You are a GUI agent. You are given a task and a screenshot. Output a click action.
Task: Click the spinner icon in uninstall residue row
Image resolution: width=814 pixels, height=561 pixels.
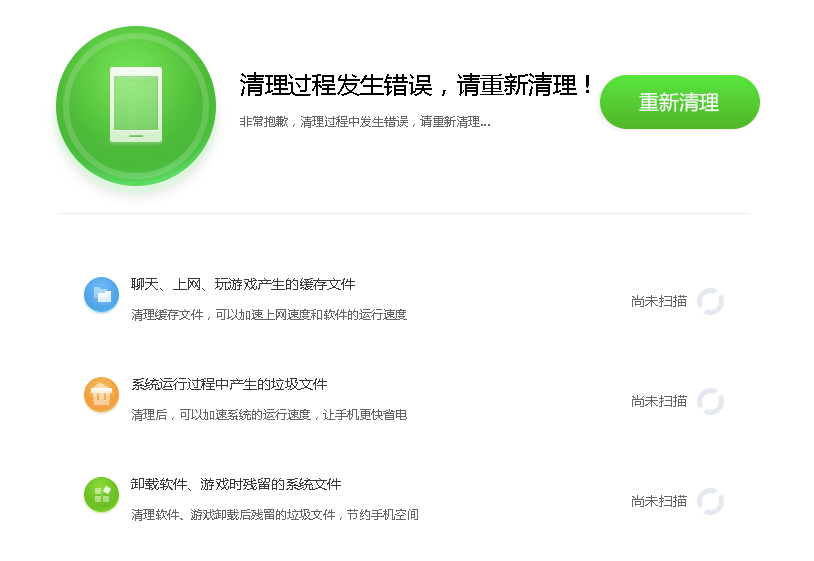tap(710, 501)
